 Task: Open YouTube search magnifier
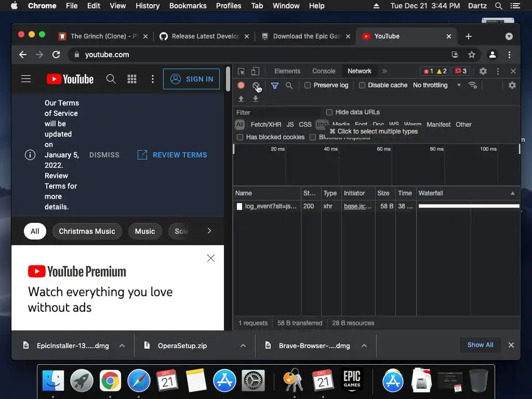[x=111, y=79]
